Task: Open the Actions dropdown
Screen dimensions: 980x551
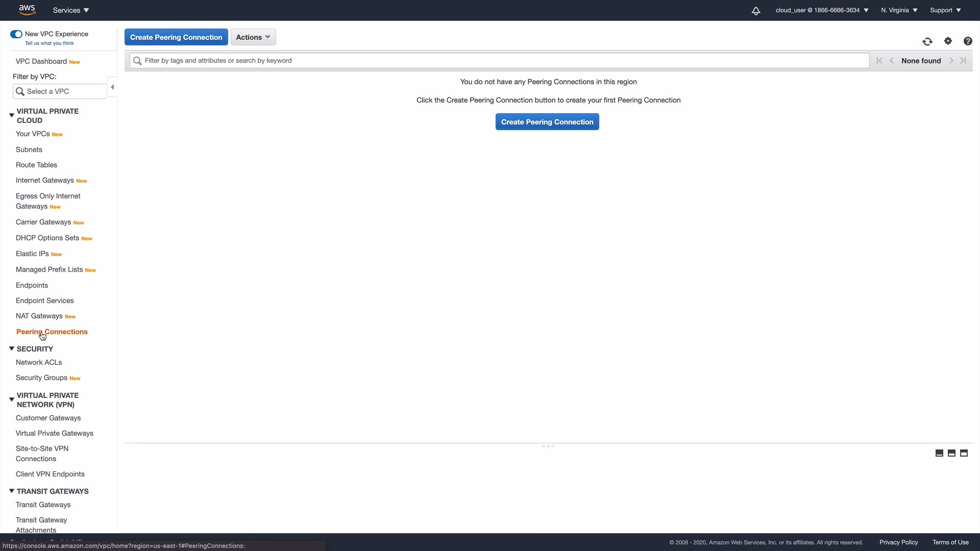Action: click(x=253, y=37)
